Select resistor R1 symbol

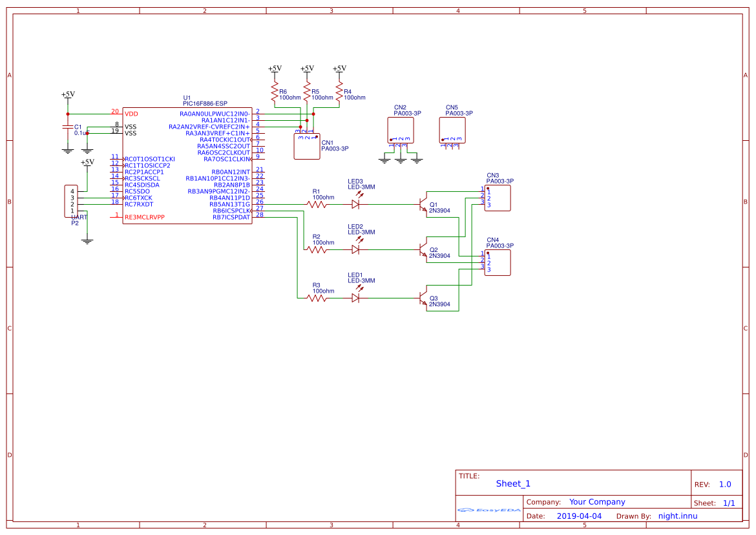[317, 204]
